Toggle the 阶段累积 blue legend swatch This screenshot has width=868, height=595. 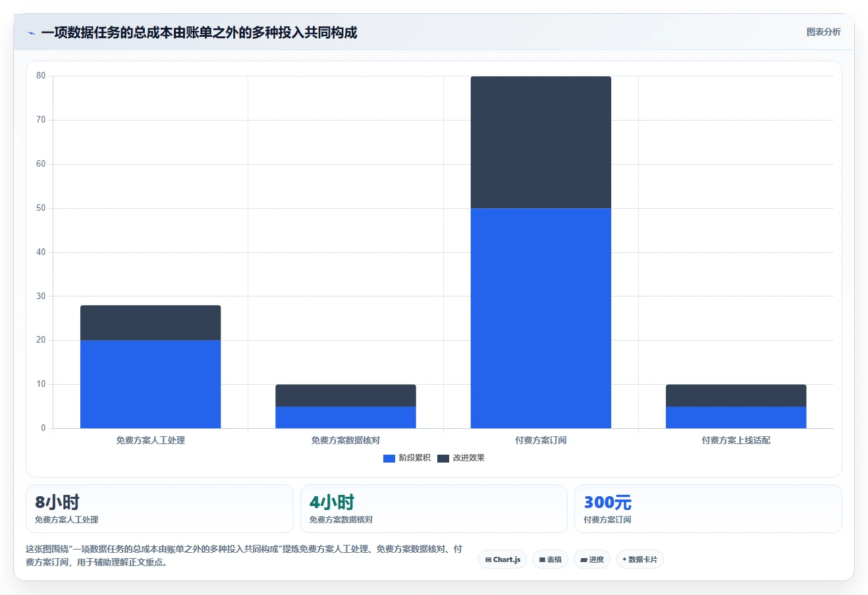[389, 458]
